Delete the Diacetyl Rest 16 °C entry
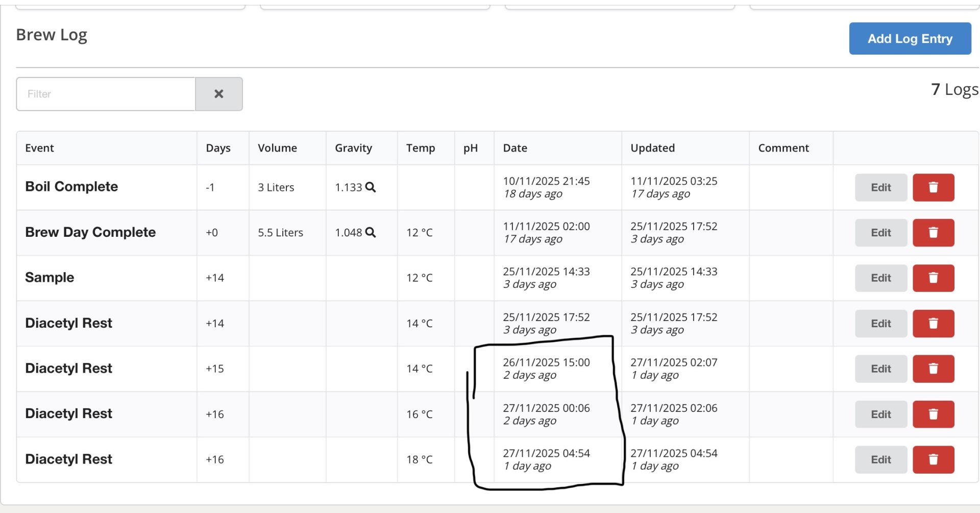This screenshot has width=980, height=513. 933,414
